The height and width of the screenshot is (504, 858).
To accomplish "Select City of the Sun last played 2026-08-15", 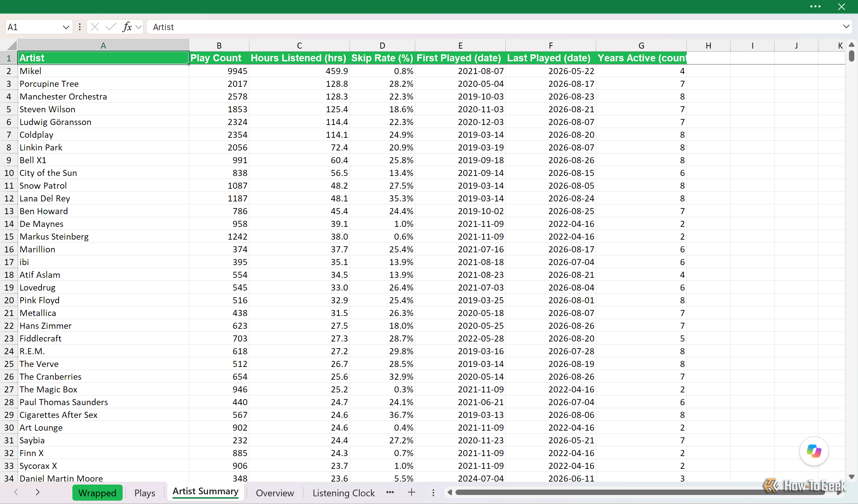I will 551,173.
